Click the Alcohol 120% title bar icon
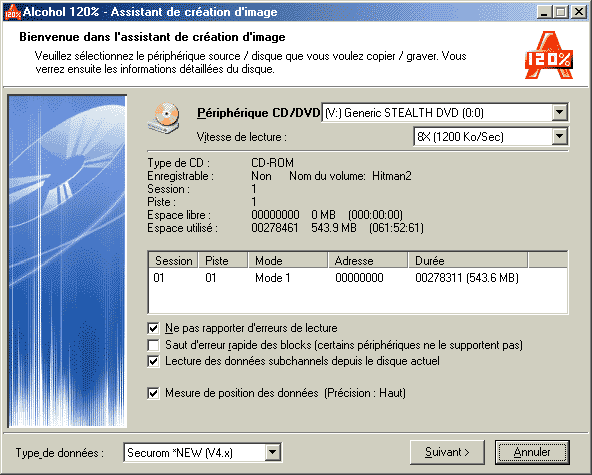The width and height of the screenshot is (592, 475). pos(12,12)
